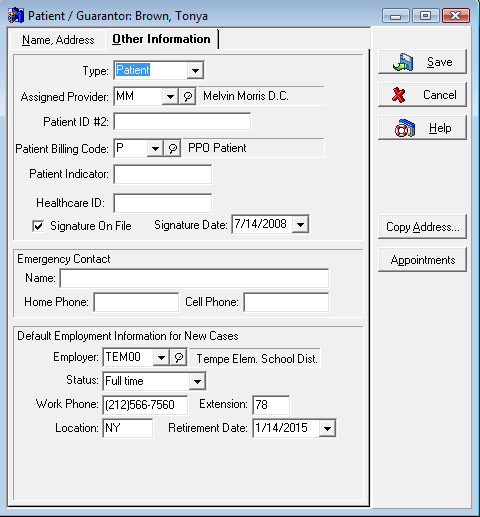Uncheck the Signature On File checkbox

click(38, 226)
